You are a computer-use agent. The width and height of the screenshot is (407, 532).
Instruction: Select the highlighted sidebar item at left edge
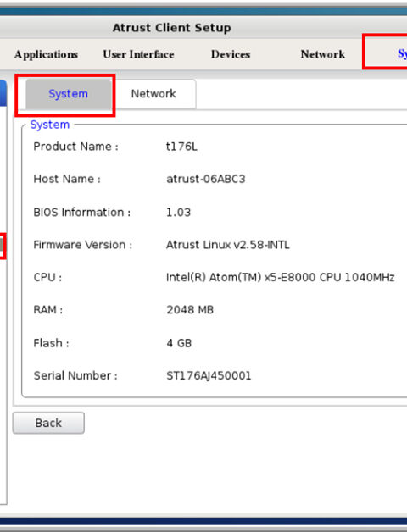(2, 246)
